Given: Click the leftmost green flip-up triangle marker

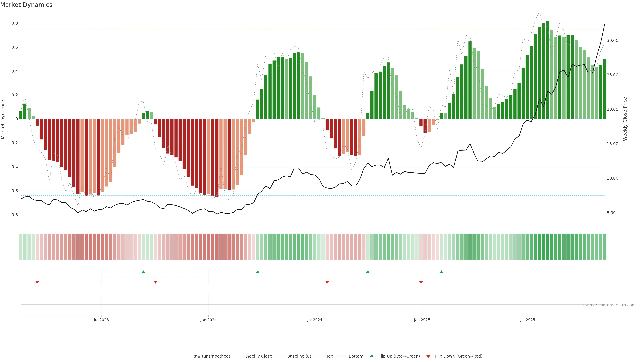Looking at the screenshot, I should click(143, 272).
